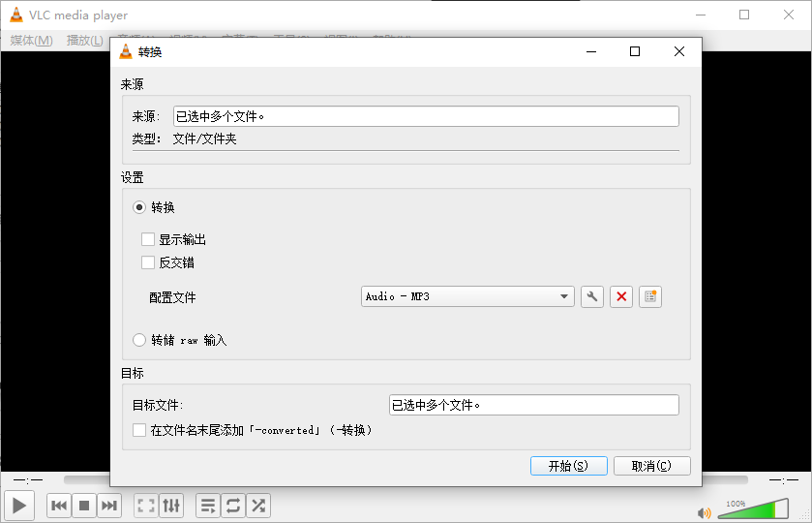Minimize the 转换 dialog window
Image resolution: width=812 pixels, height=523 pixels.
(591, 51)
